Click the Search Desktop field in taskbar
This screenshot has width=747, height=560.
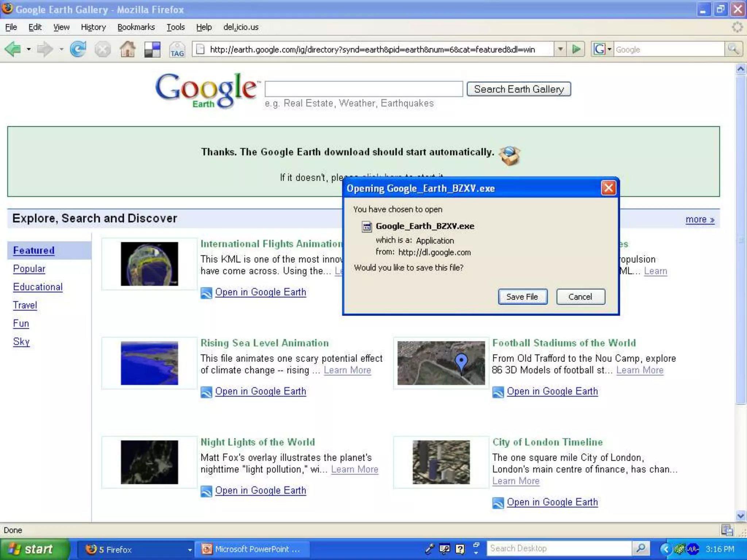560,548
